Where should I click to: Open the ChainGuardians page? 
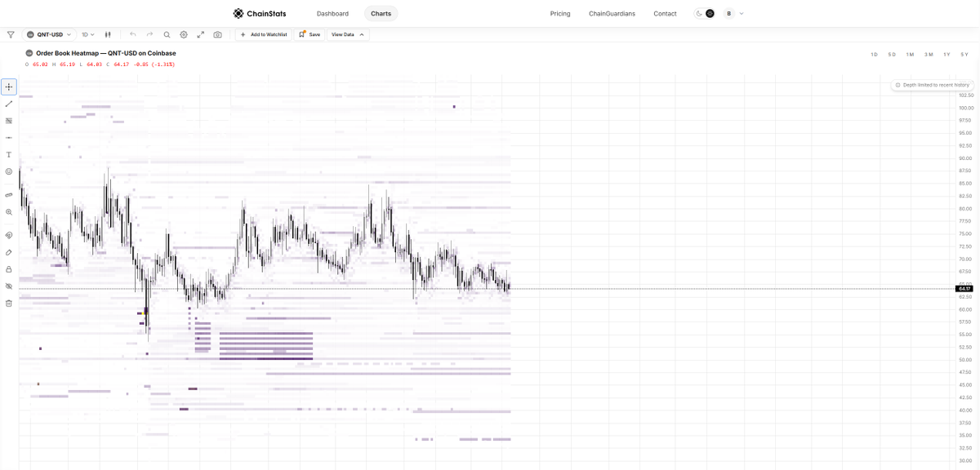point(612,14)
